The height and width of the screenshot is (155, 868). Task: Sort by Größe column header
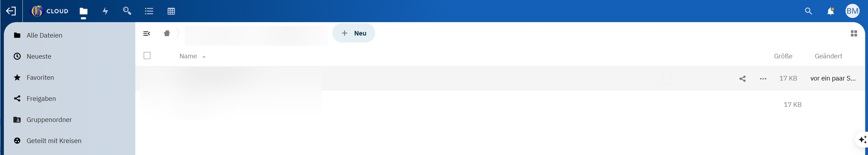point(783,56)
